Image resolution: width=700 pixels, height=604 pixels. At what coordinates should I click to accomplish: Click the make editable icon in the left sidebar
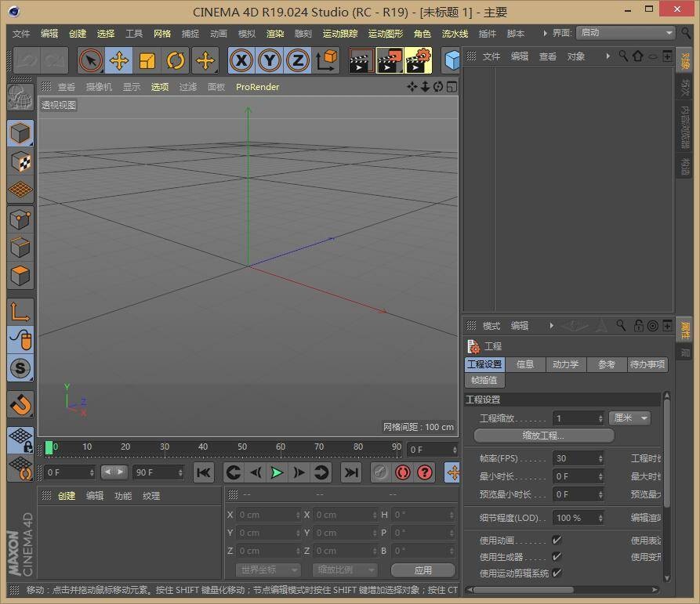coord(20,97)
